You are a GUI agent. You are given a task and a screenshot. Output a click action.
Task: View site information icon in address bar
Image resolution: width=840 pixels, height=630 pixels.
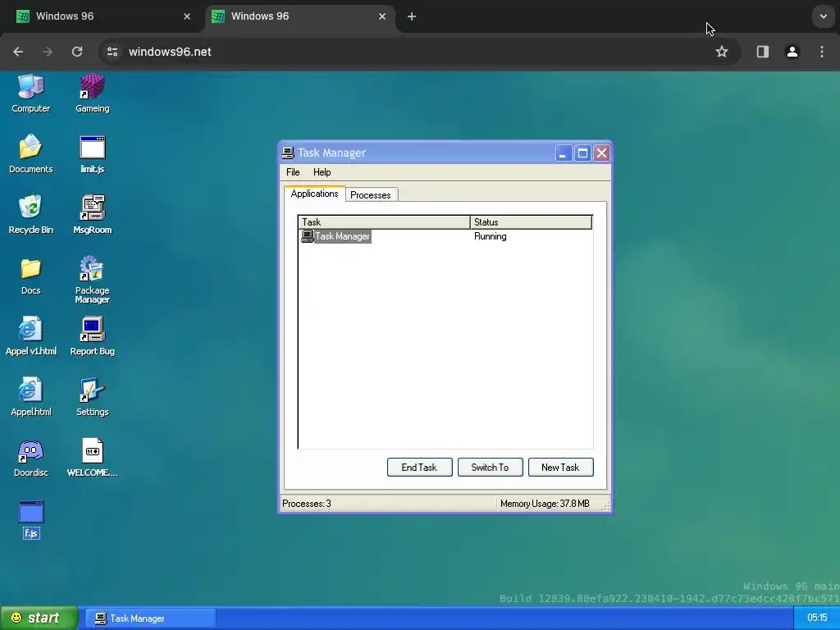[112, 52]
